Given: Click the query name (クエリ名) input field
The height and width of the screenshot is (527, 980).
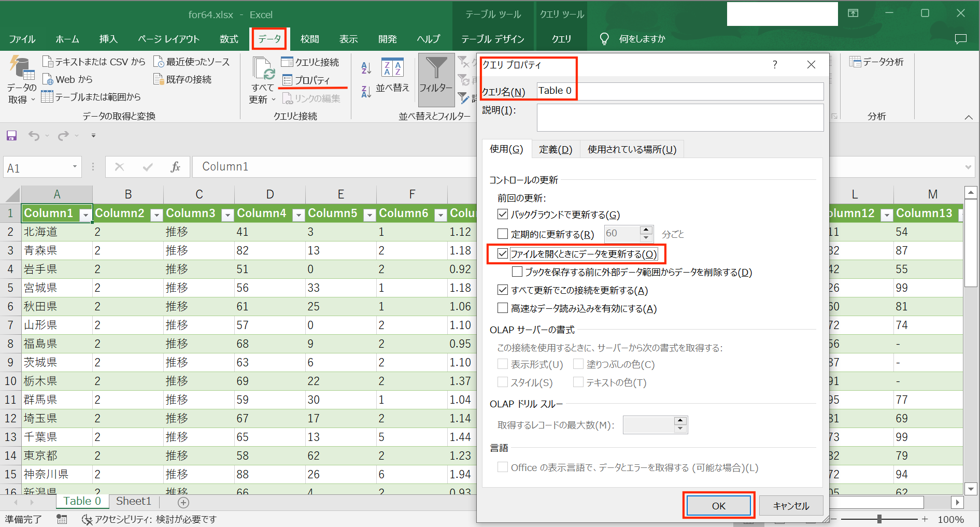Looking at the screenshot, I should pos(680,91).
